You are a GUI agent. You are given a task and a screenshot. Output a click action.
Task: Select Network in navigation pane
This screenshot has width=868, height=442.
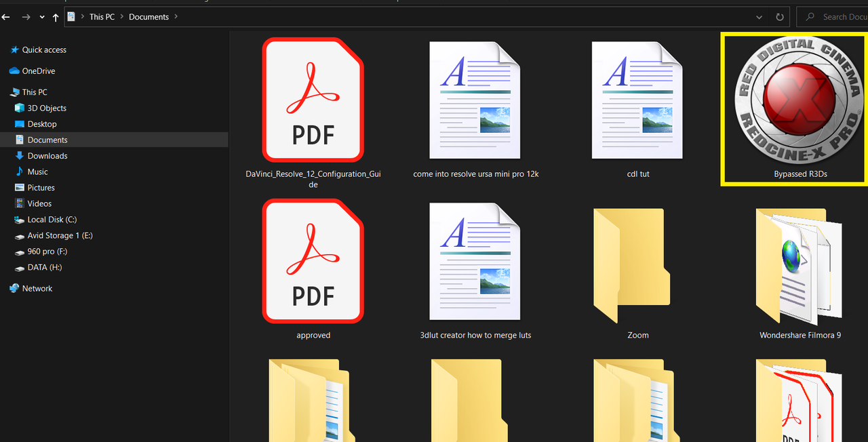[x=37, y=289]
